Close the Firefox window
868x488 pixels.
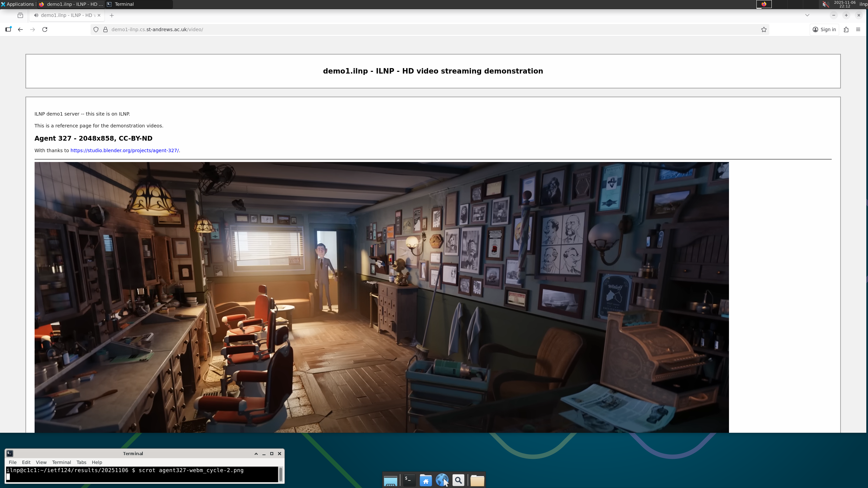[x=859, y=15]
